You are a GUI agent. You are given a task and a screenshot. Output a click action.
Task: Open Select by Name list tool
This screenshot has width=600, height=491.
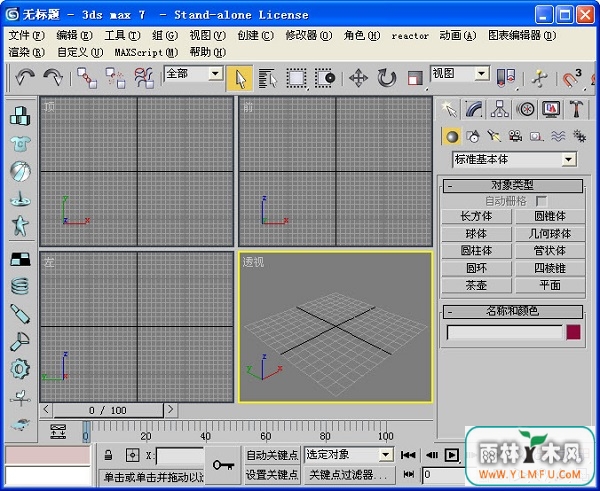tap(267, 78)
